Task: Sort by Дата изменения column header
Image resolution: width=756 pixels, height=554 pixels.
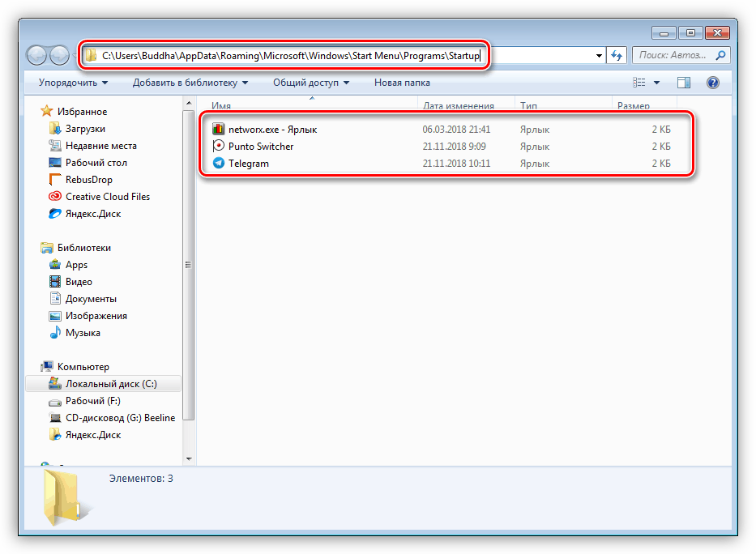Action: [466, 105]
